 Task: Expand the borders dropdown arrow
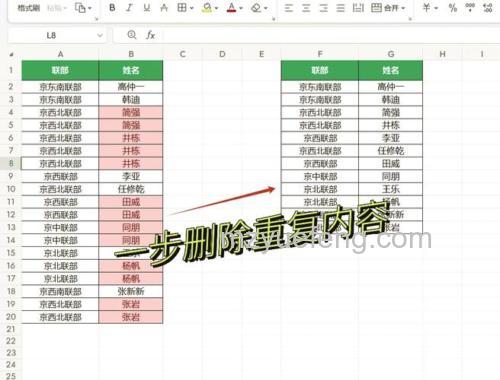click(x=192, y=8)
